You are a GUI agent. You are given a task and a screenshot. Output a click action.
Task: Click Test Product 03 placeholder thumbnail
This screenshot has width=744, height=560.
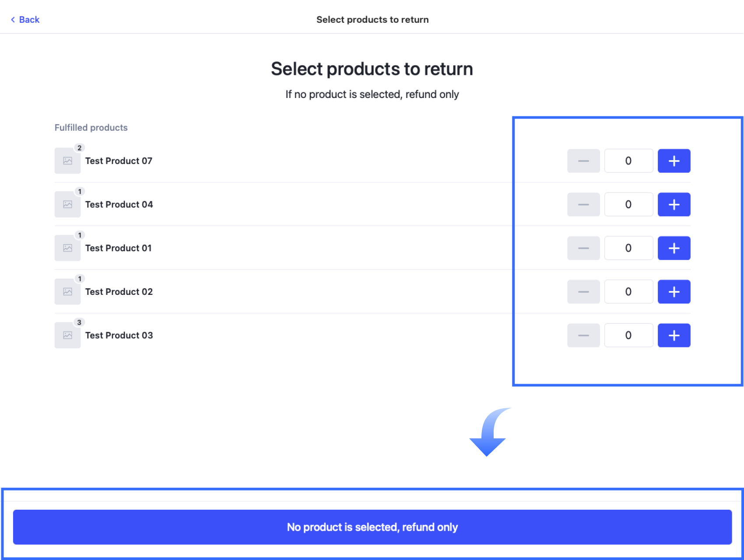67,336
